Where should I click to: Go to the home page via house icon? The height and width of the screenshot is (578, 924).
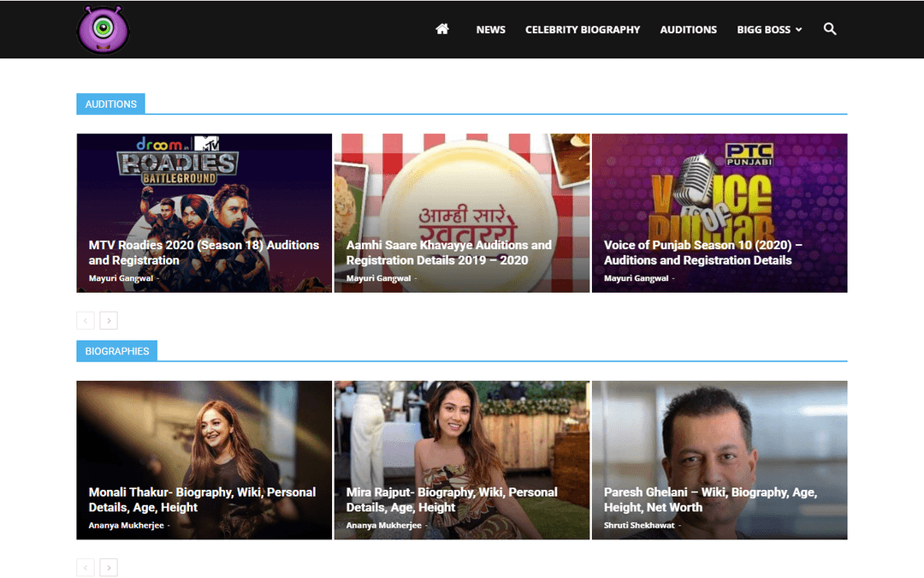[x=442, y=29]
